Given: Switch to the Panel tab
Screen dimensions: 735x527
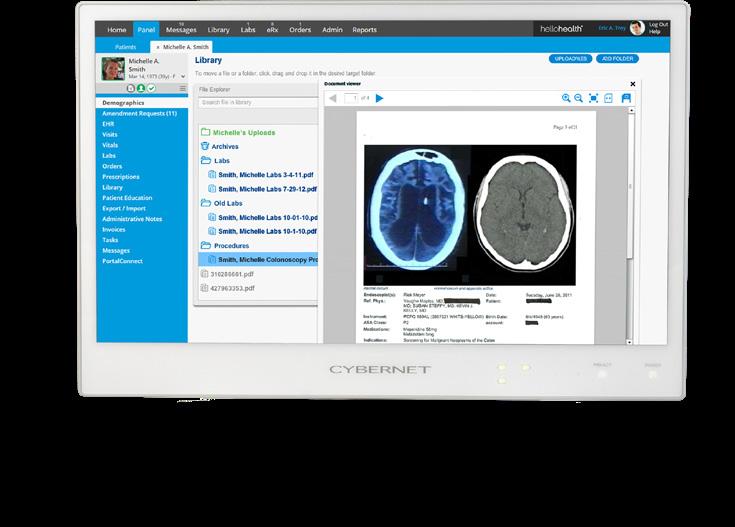Looking at the screenshot, I should pyautogui.click(x=146, y=29).
